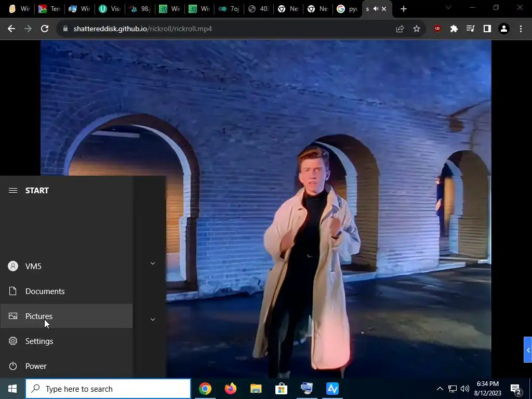Screen dimensions: 532x399
Task: Open Documents from the Start menu
Action: click(x=66, y=291)
